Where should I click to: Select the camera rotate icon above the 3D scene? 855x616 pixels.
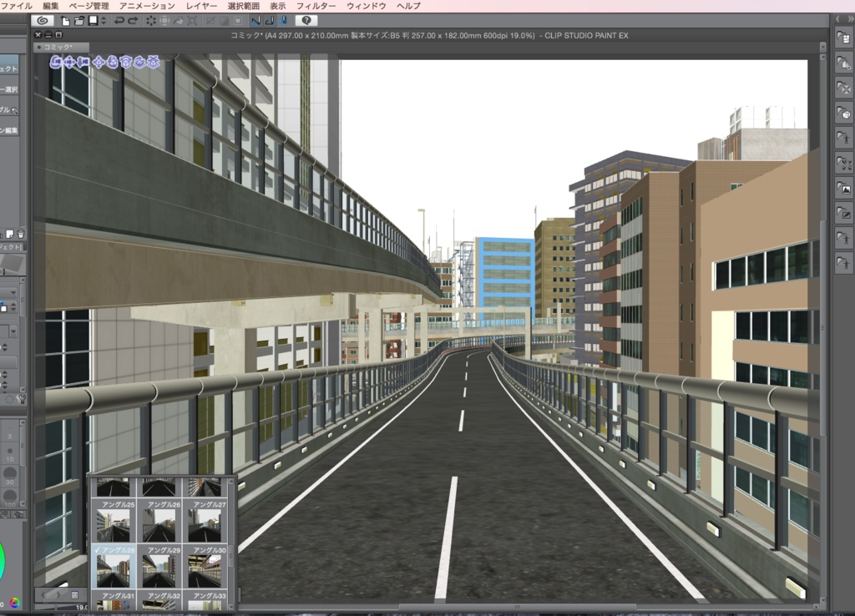point(55,62)
